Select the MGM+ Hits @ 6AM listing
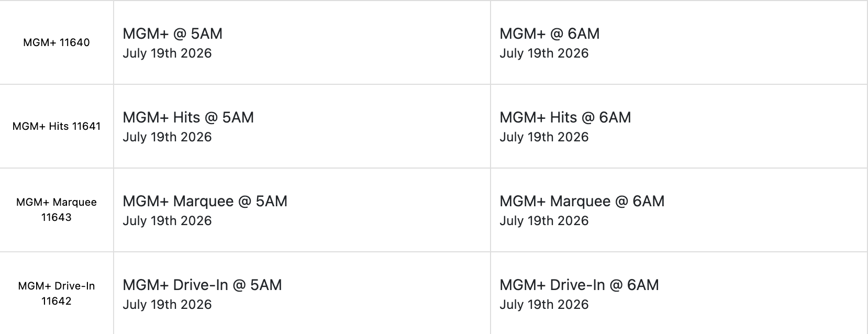The width and height of the screenshot is (868, 334). 565,117
